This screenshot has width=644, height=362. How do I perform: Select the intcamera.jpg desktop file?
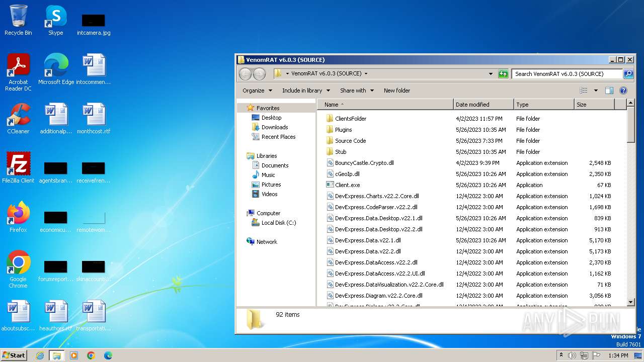[x=94, y=24]
